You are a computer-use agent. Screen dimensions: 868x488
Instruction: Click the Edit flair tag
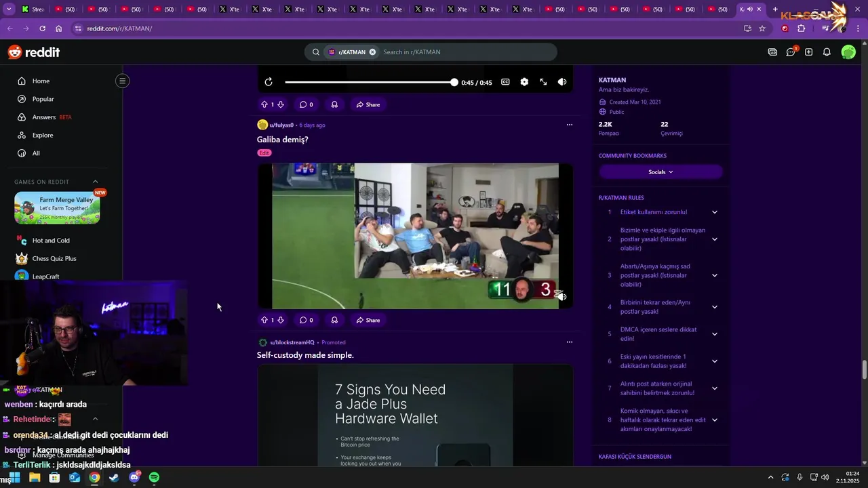pyautogui.click(x=264, y=153)
